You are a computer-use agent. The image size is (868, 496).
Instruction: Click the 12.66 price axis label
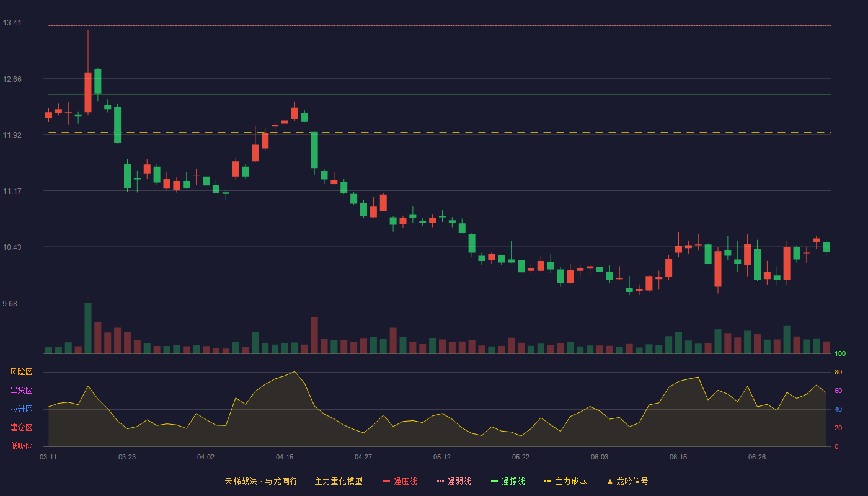click(12, 79)
